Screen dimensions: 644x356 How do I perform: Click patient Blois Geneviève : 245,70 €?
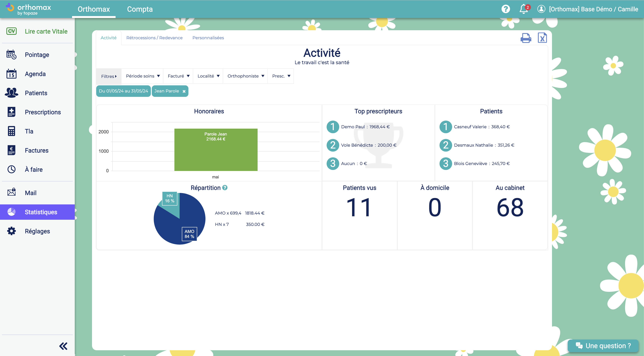point(482,163)
